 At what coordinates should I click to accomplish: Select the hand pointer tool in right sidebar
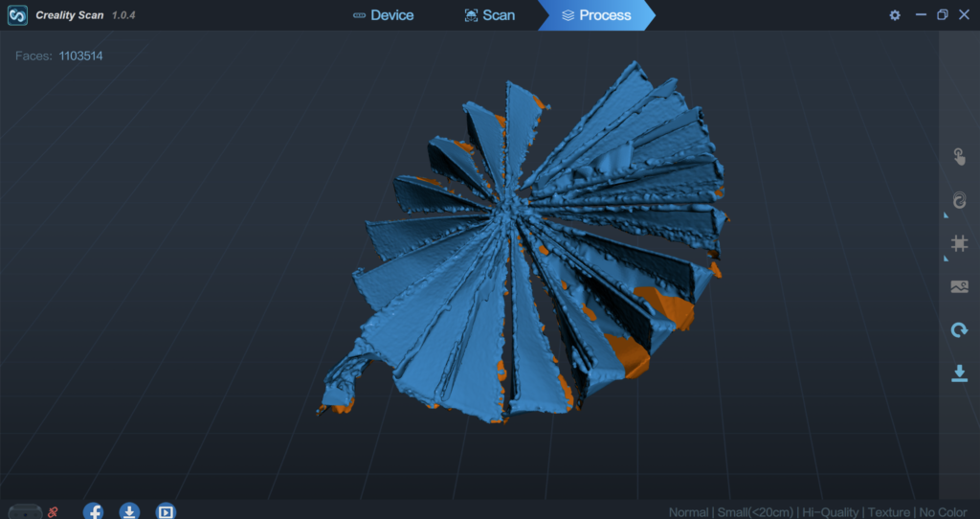(959, 157)
